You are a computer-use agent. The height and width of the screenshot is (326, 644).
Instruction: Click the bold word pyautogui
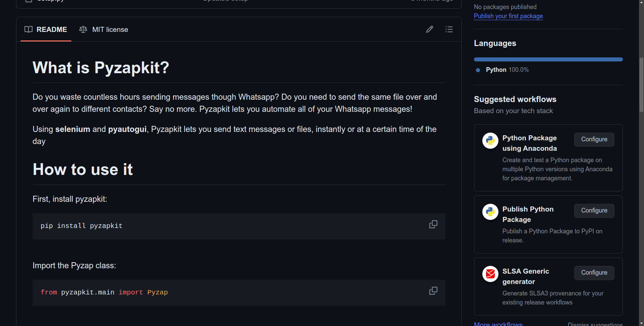tap(127, 129)
